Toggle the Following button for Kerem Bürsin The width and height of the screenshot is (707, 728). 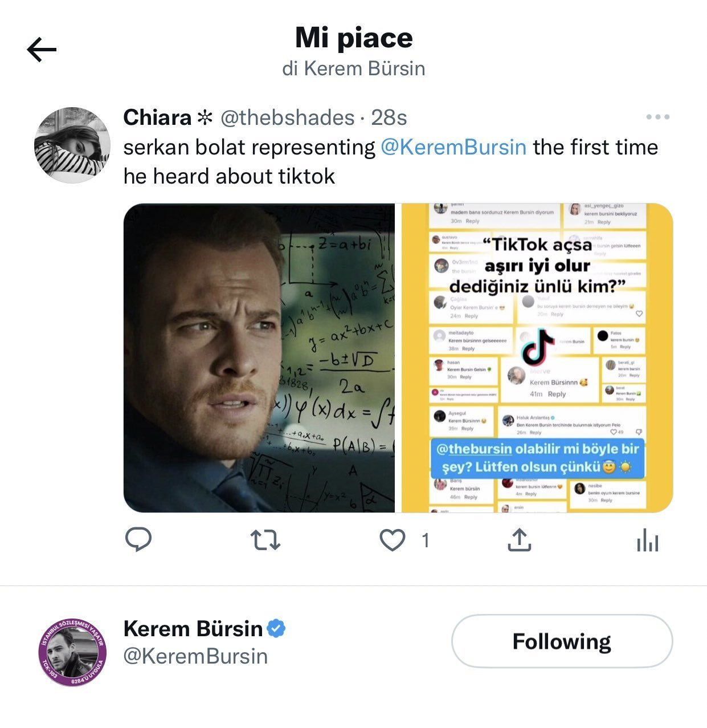coord(562,641)
